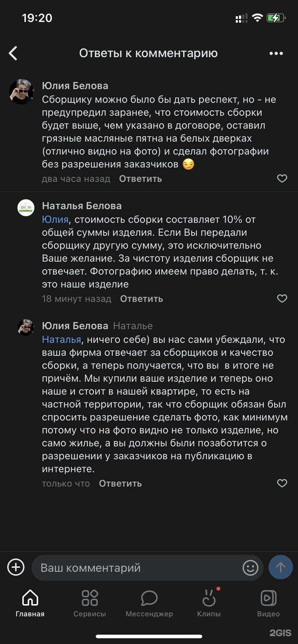The image size is (298, 644).
Task: Tap the emoji smiley in the comment field
Action: coord(250,568)
